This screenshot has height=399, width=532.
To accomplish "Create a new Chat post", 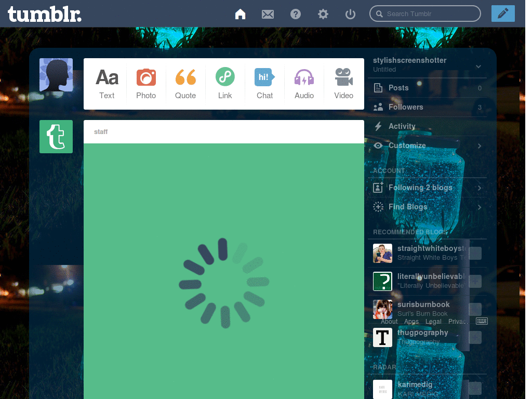I will [264, 84].
